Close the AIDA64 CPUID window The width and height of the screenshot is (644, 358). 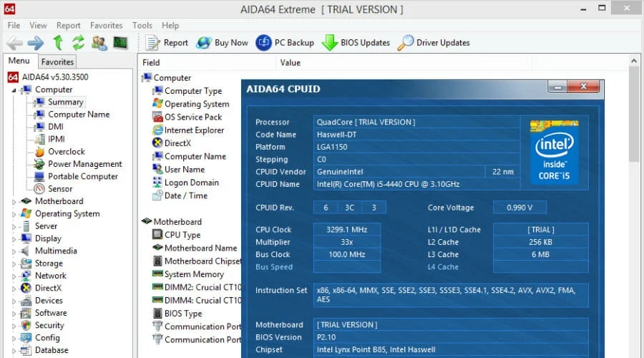(x=583, y=87)
